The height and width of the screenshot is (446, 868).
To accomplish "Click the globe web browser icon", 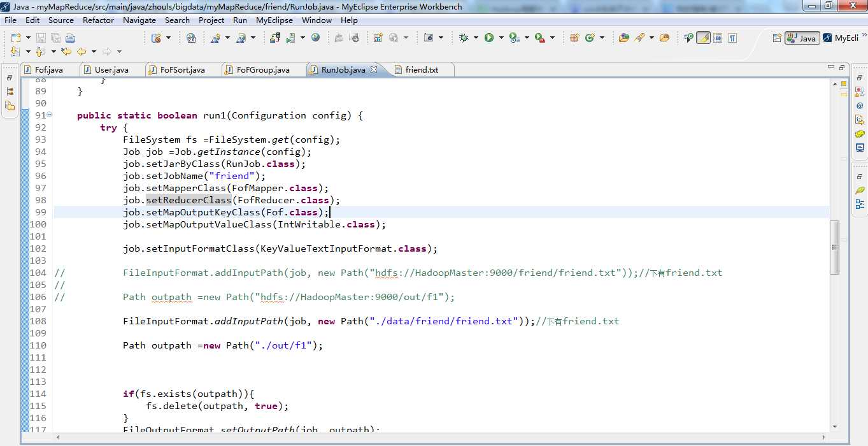I will pos(315,38).
